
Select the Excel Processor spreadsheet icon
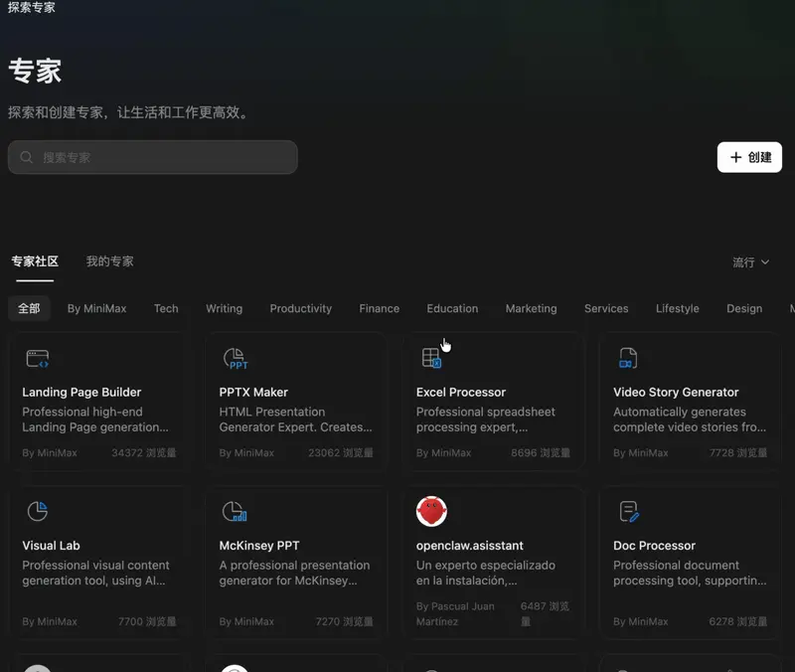click(x=431, y=358)
